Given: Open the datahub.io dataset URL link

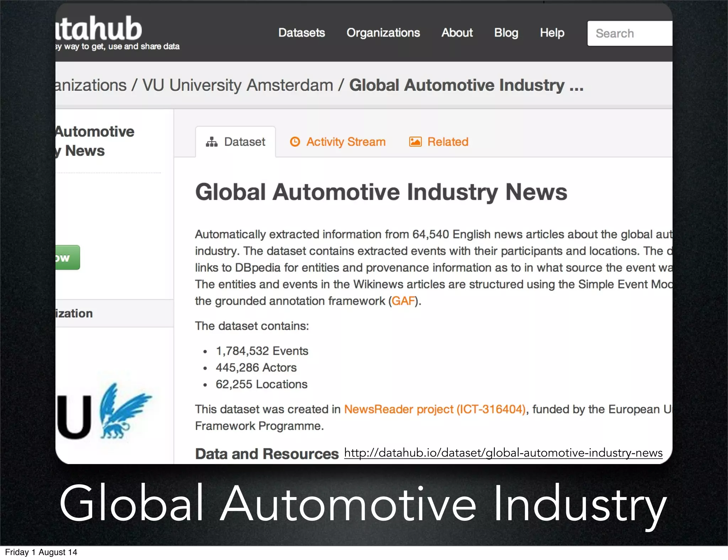Looking at the screenshot, I should (x=503, y=453).
